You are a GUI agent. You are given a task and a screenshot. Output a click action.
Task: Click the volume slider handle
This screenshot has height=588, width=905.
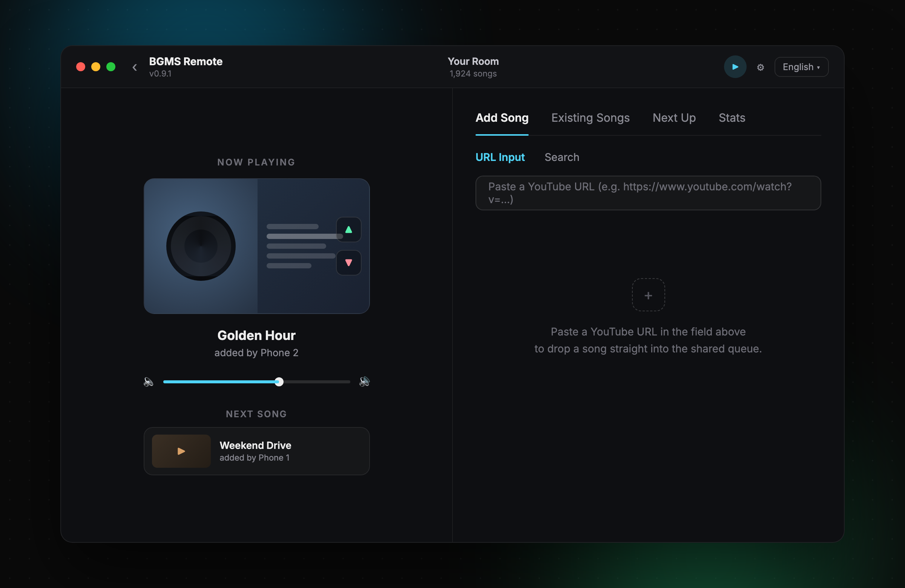(x=279, y=381)
